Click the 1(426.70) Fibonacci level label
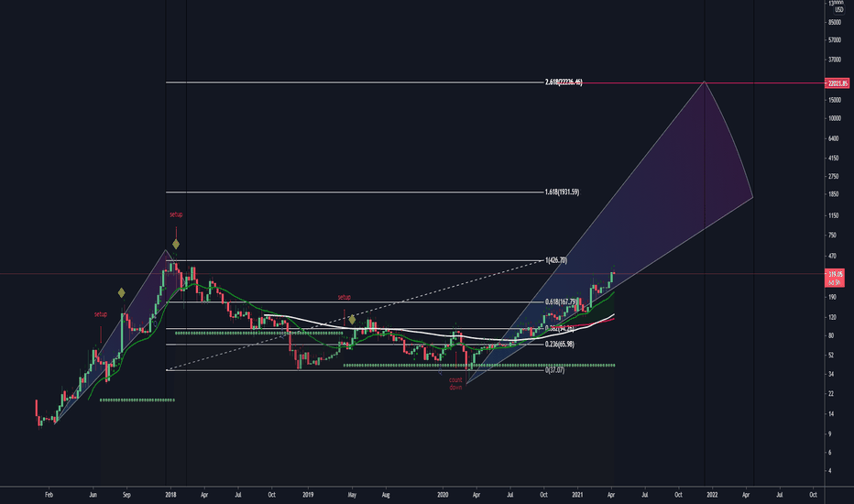The width and height of the screenshot is (854, 504). pos(555,260)
